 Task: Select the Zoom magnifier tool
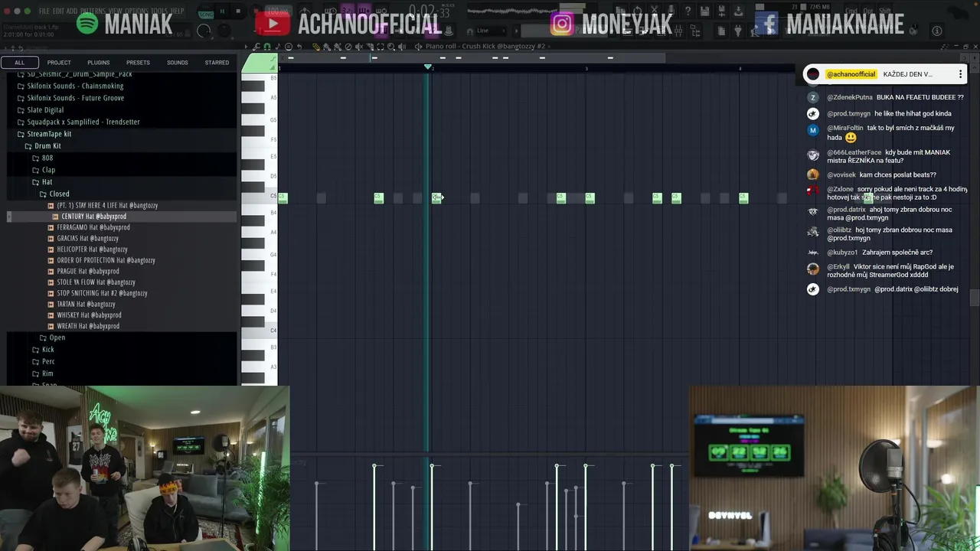click(x=391, y=47)
